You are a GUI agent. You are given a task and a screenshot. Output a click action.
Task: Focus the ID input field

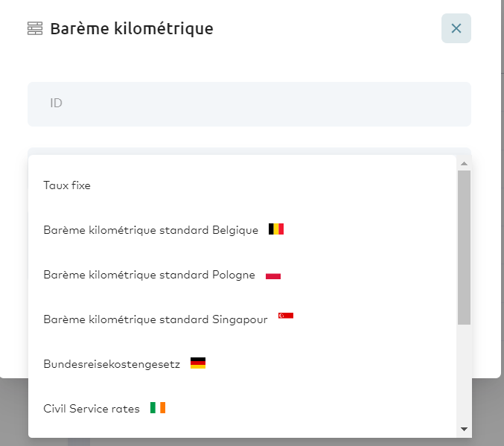(x=249, y=103)
